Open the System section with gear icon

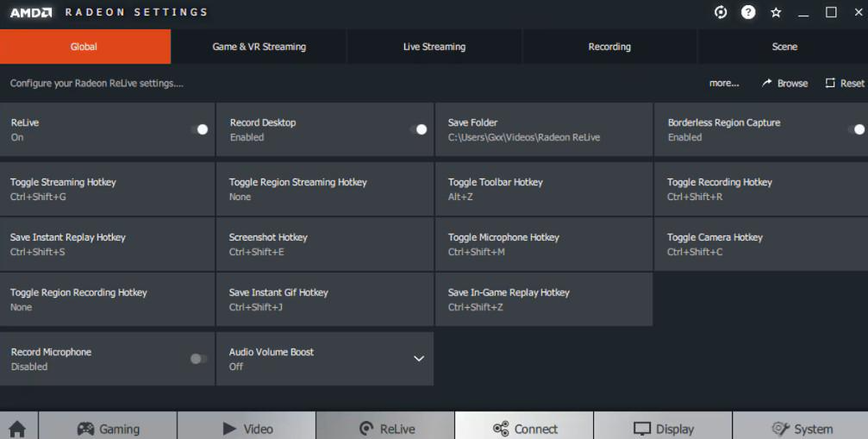pos(801,428)
